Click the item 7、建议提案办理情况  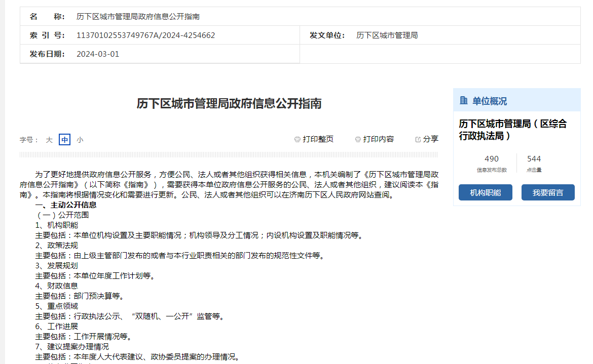click(x=72, y=347)
